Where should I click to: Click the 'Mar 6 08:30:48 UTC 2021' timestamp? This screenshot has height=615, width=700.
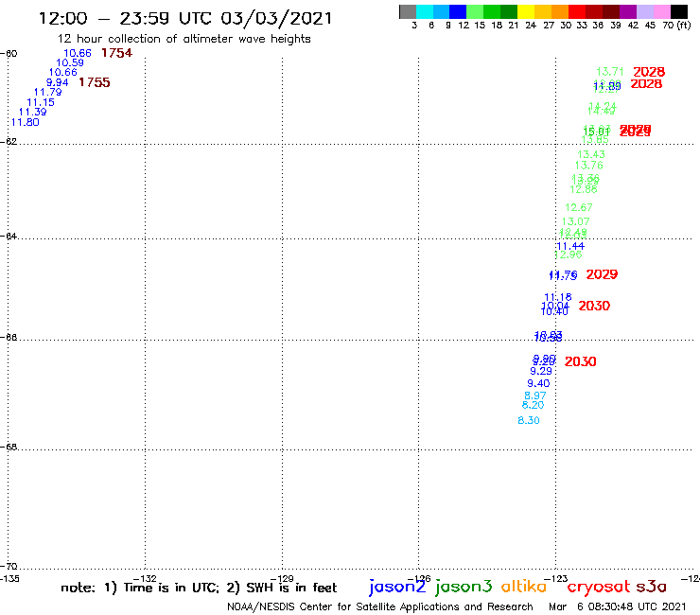point(617,607)
